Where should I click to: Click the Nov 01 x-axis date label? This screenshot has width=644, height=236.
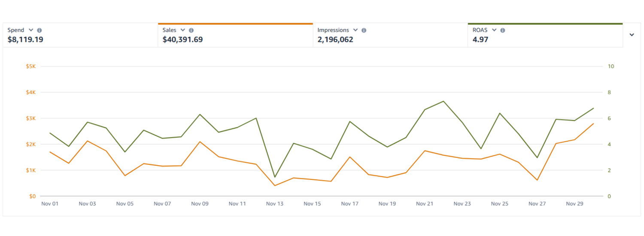[x=50, y=204]
